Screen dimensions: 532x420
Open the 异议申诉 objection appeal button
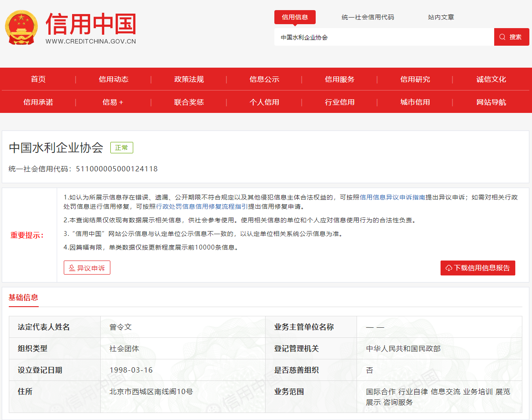pyautogui.click(x=87, y=268)
